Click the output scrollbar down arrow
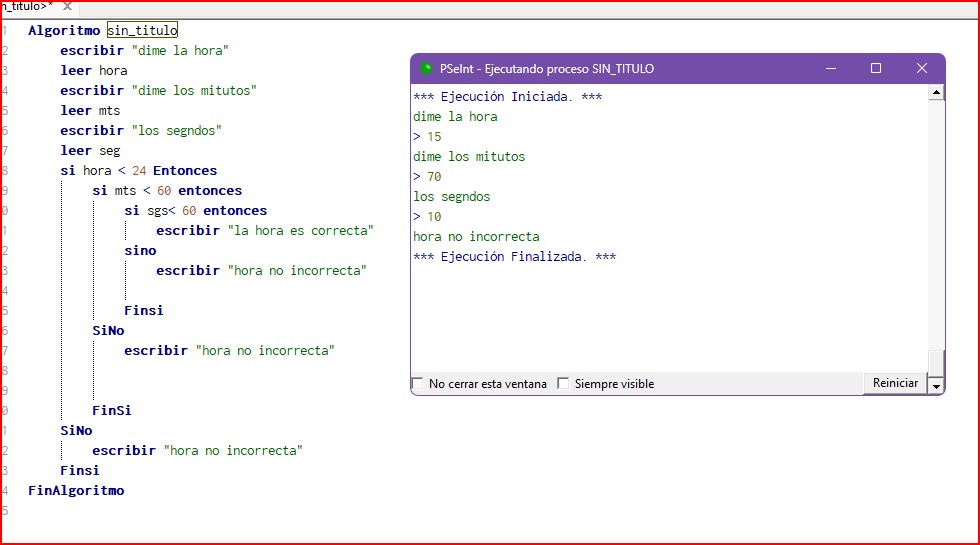Image resolution: width=980 pixels, height=545 pixels. [x=936, y=385]
